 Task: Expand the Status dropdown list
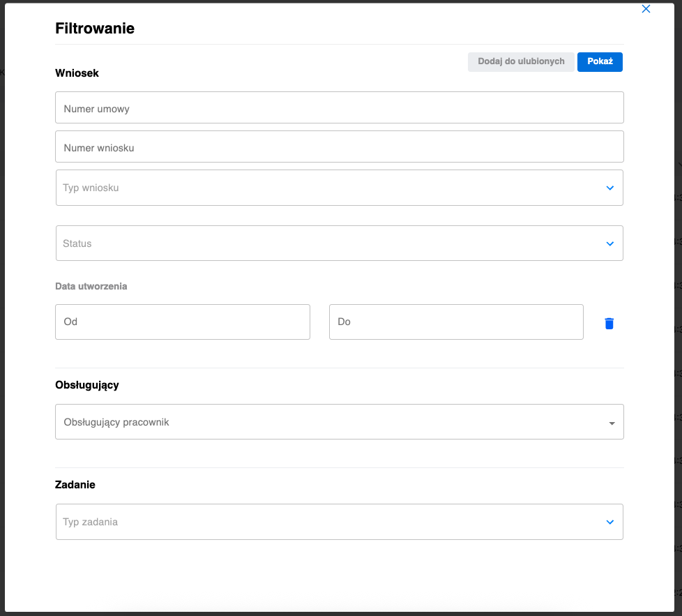328,243
